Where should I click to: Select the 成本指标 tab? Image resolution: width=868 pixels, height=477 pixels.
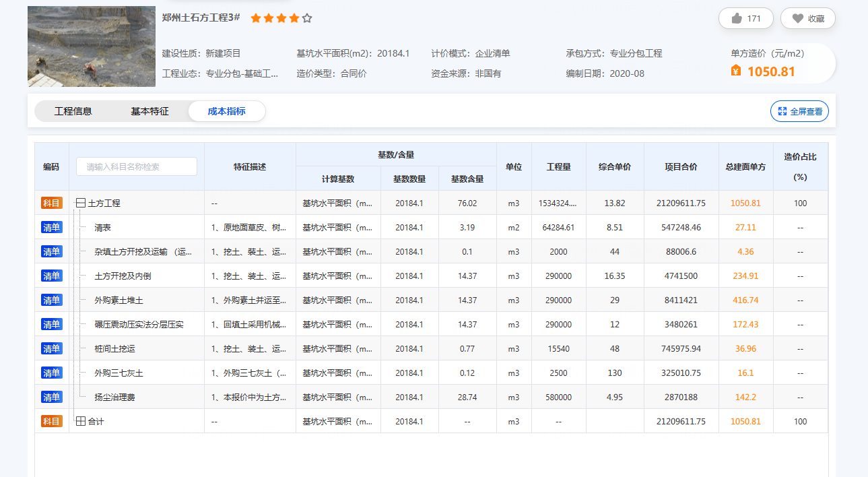[x=227, y=112]
